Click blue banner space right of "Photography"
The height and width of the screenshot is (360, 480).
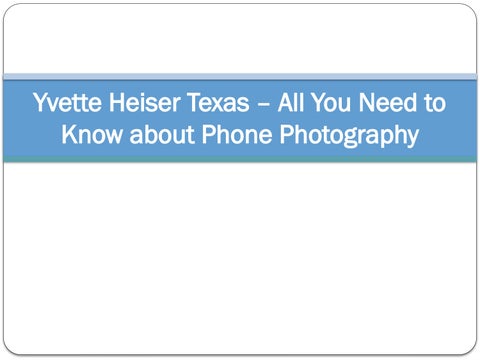pyautogui.click(x=448, y=134)
